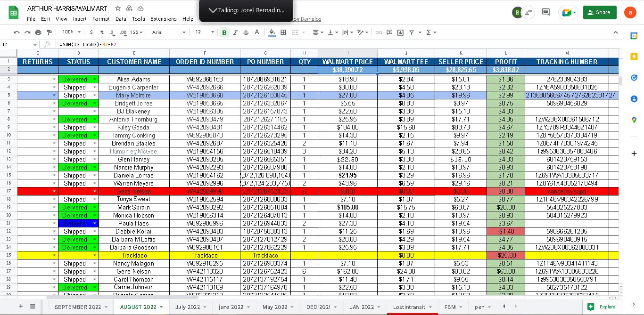The image size is (644, 315).
Task: Star the ARTHUR HARRIS/WALMART document
Action: tap(118, 8)
